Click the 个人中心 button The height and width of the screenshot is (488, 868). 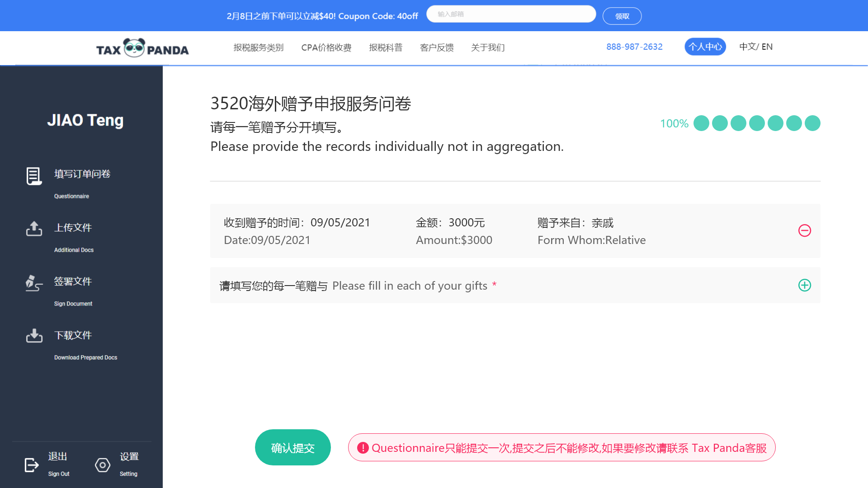705,47
